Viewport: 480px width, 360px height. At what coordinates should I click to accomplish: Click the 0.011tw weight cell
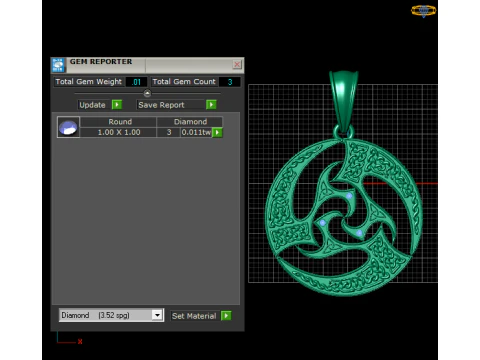pos(196,132)
